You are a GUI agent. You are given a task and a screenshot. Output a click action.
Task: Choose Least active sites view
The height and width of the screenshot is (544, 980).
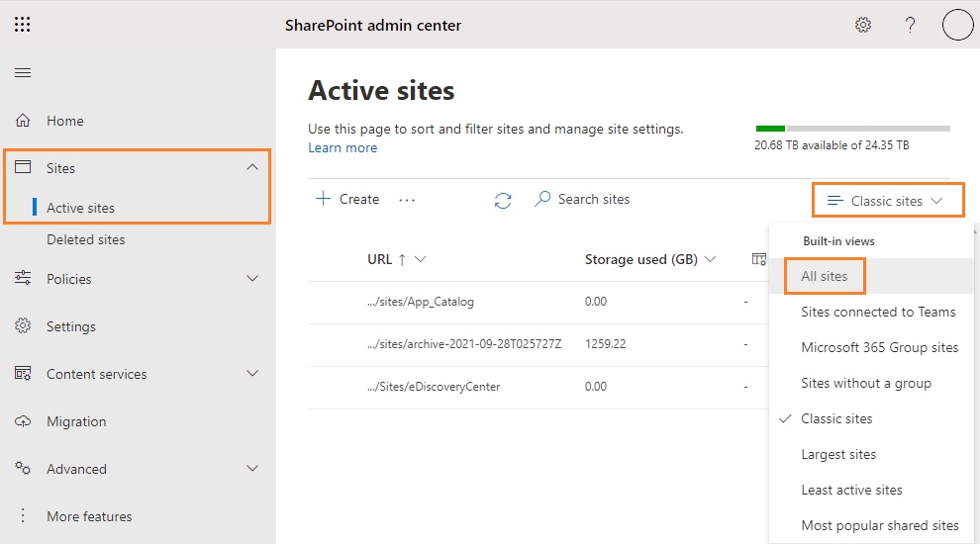pyautogui.click(x=872, y=490)
